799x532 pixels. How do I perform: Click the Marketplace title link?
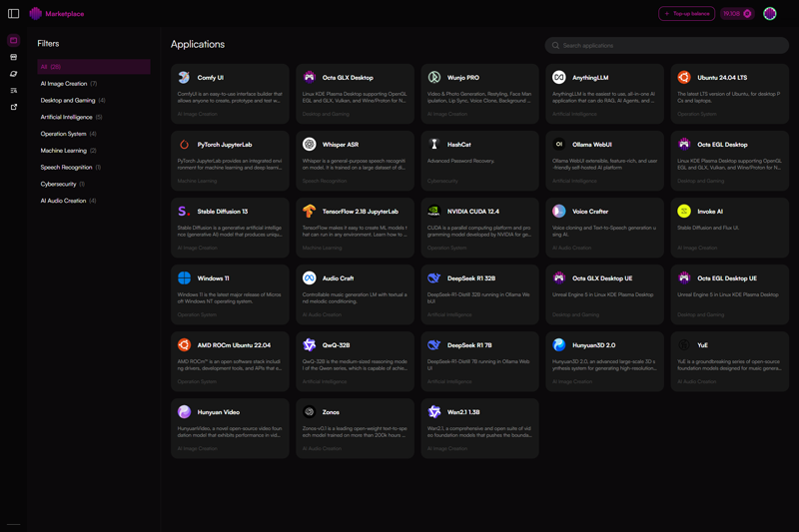[x=65, y=14]
